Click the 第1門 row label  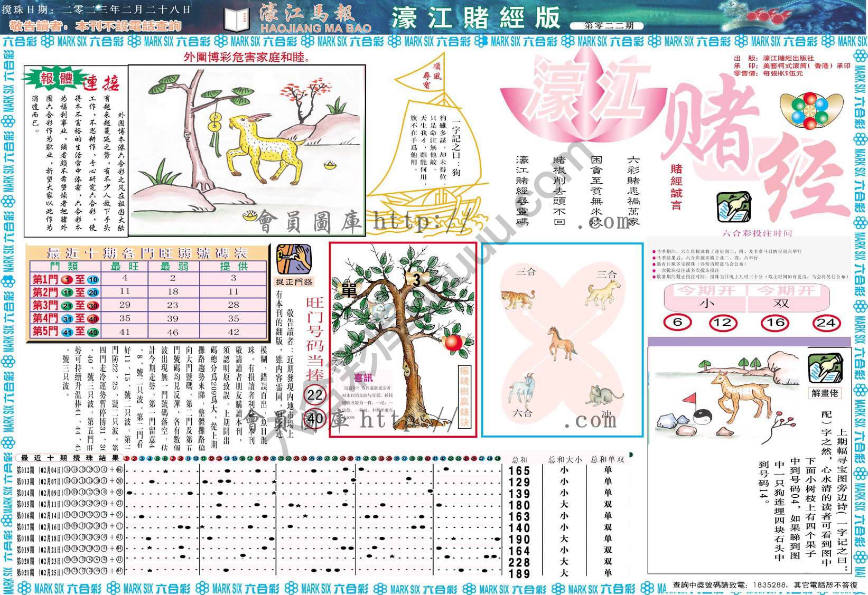pos(66,279)
